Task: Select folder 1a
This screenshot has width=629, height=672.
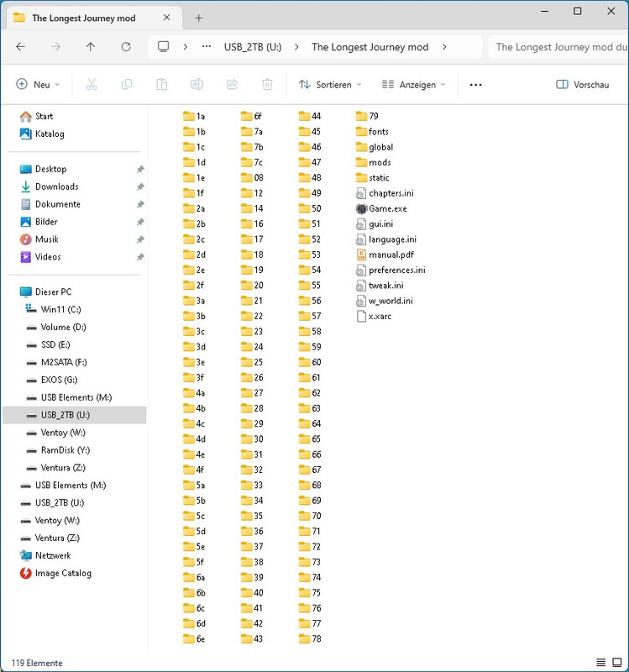Action: coord(194,116)
